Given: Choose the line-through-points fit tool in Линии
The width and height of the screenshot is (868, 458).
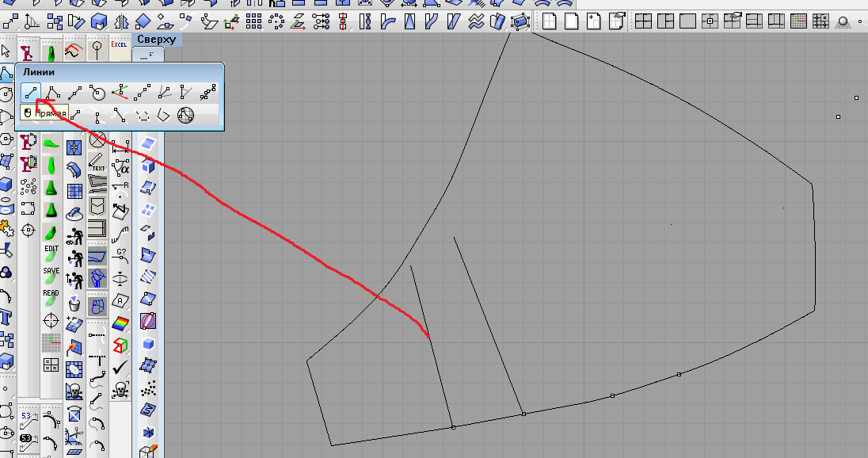Looking at the screenshot, I should pos(207,93).
